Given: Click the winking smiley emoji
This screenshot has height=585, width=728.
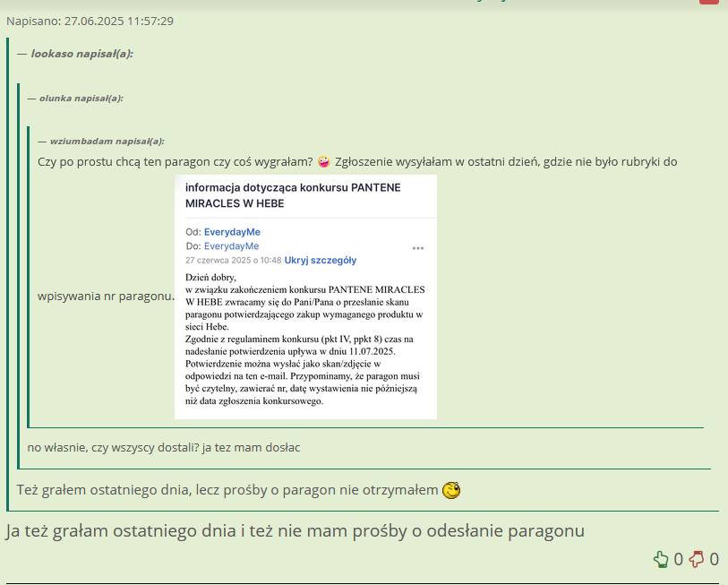Looking at the screenshot, I should click(452, 490).
